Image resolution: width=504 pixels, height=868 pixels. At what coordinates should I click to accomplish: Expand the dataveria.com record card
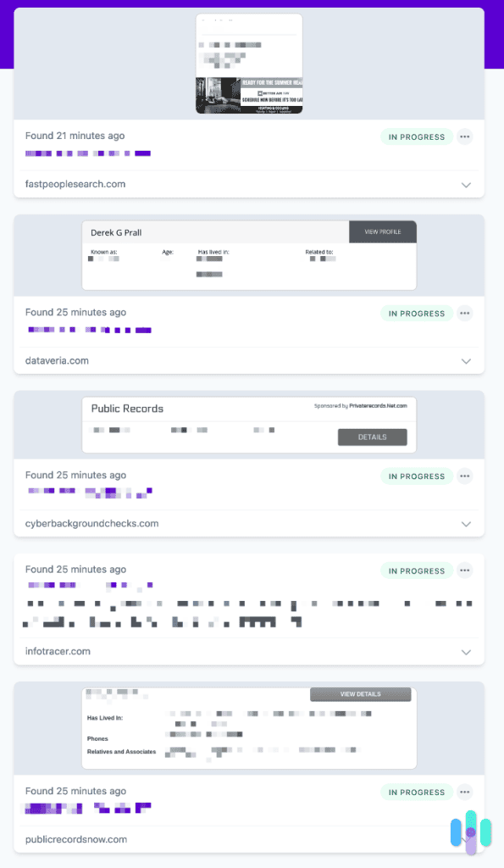(x=466, y=360)
